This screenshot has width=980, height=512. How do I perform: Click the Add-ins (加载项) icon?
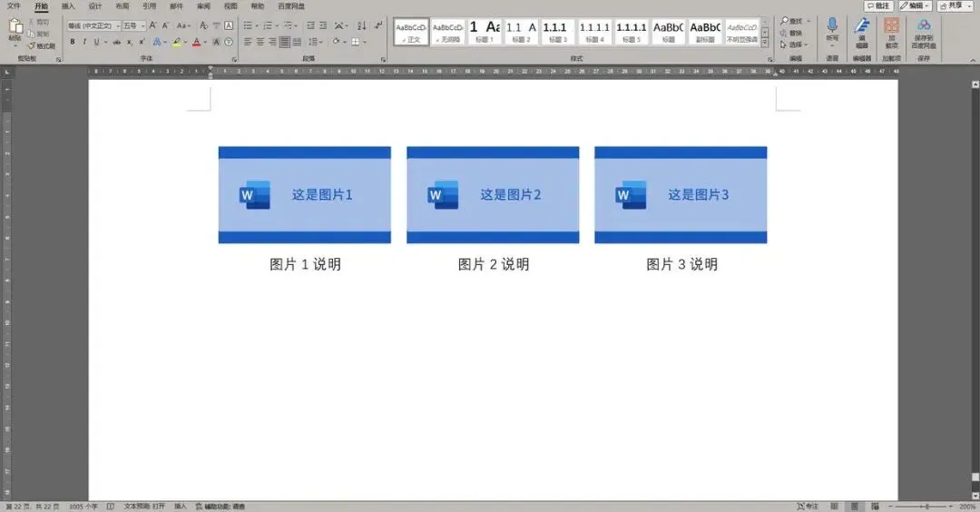coord(892,25)
